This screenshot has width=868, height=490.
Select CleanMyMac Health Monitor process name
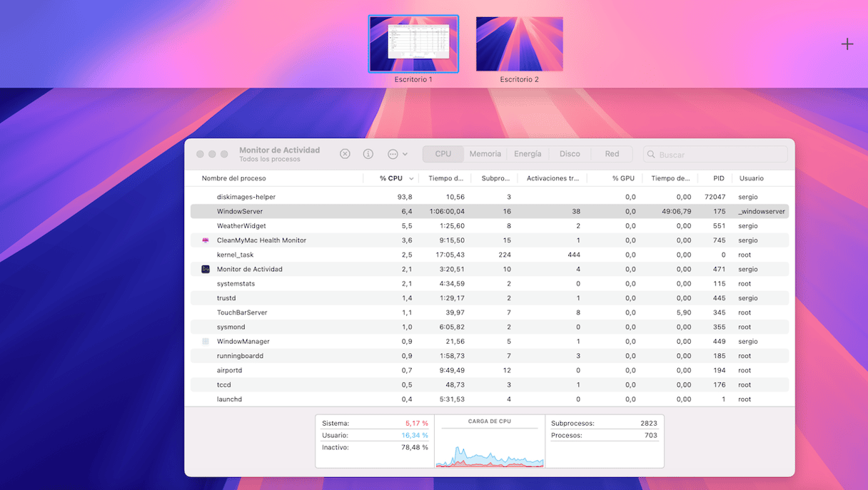(261, 240)
